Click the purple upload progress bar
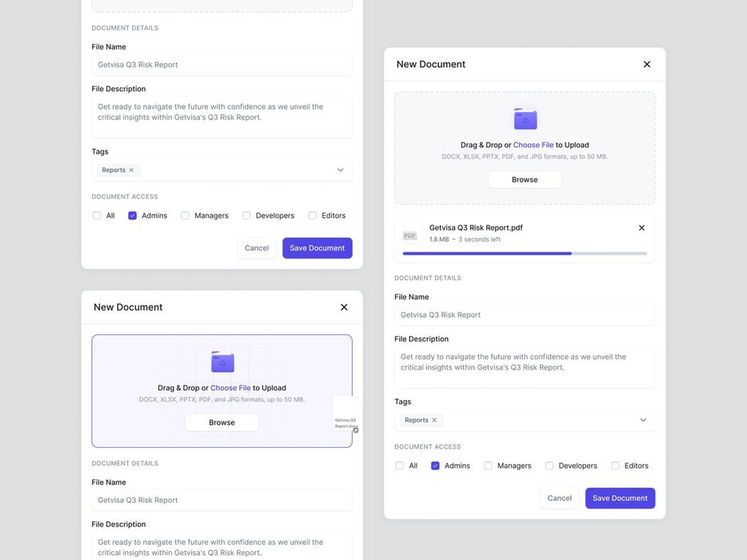Image resolution: width=747 pixels, height=560 pixels. (487, 254)
